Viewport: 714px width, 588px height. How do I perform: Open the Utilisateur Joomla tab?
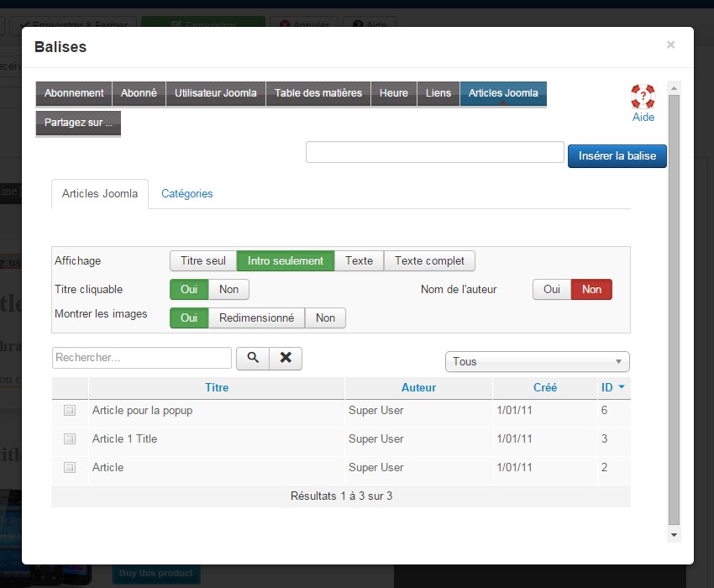tap(216, 93)
